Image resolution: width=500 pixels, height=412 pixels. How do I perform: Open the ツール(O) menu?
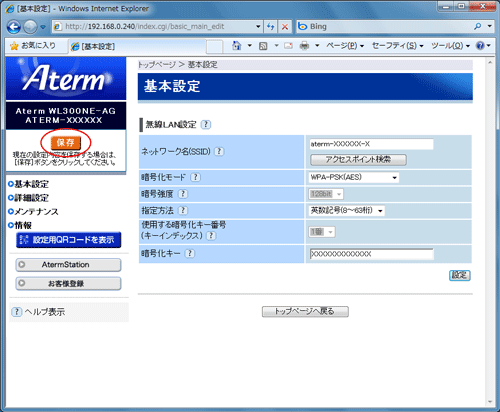pyautogui.click(x=450, y=45)
